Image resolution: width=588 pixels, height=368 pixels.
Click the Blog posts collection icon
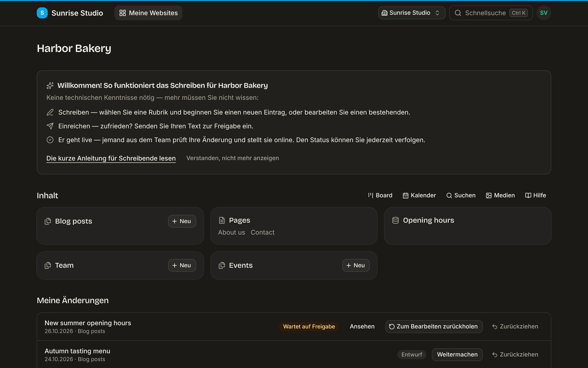48,221
